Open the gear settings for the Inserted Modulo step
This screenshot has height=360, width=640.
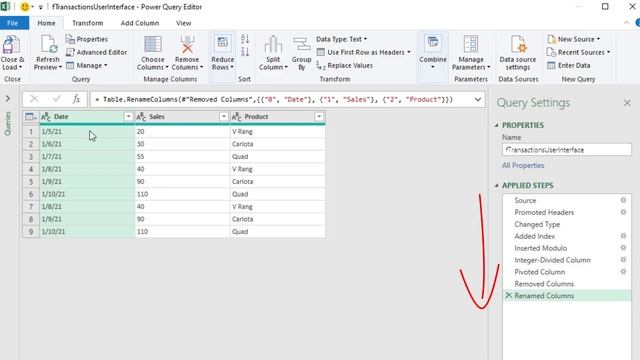pyautogui.click(x=623, y=247)
